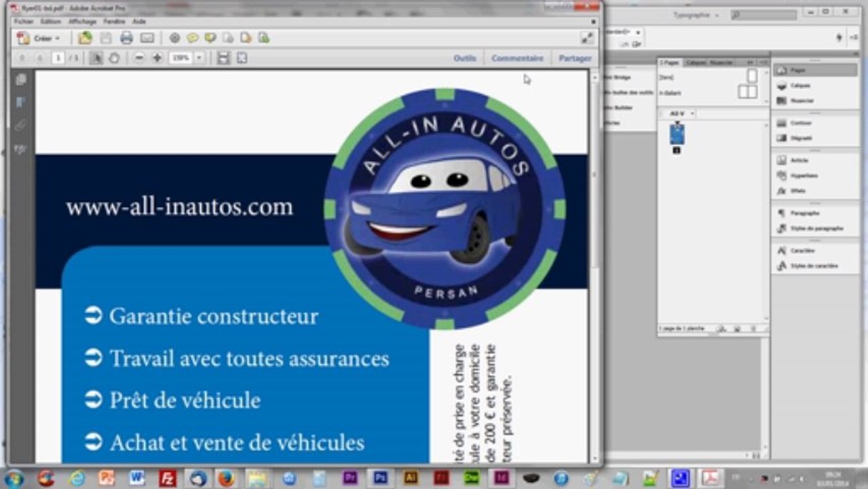Open the Article panel button in InDesign dock
Image resolution: width=868 pixels, height=489 pixels.
[x=815, y=160]
